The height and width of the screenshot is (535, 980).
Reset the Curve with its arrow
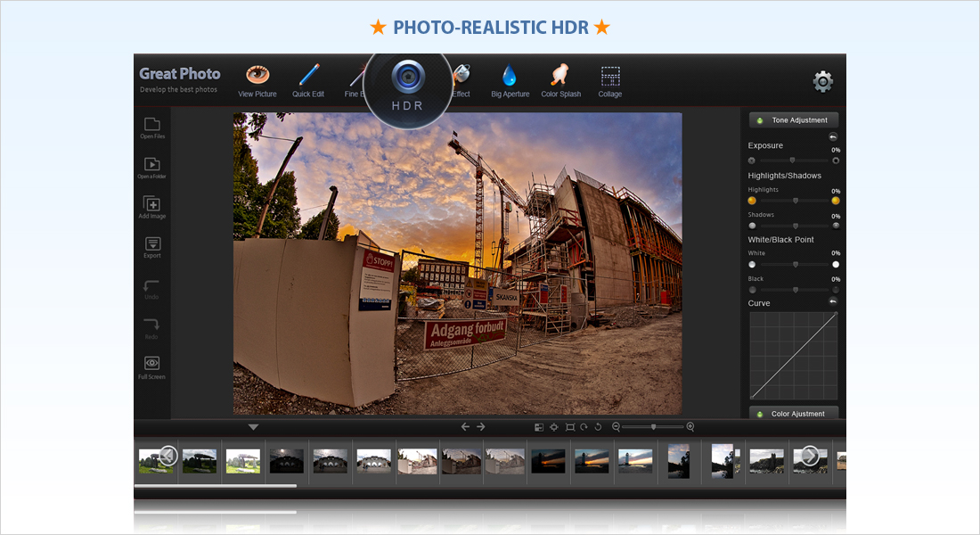(x=832, y=301)
